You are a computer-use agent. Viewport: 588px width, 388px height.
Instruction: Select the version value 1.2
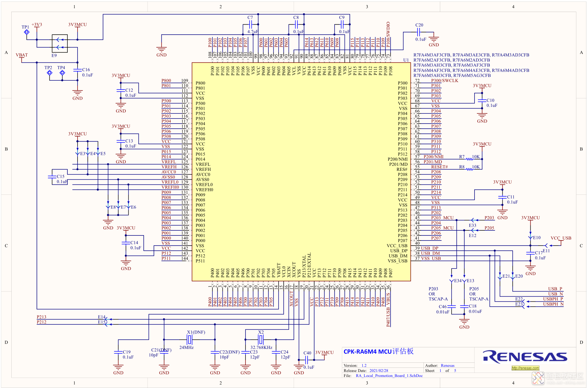pyautogui.click(x=364, y=366)
